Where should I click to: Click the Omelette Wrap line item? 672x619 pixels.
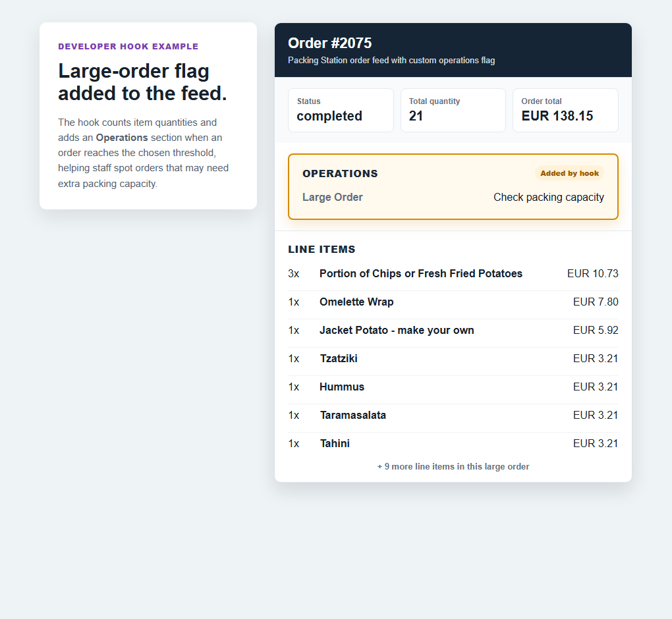click(453, 302)
